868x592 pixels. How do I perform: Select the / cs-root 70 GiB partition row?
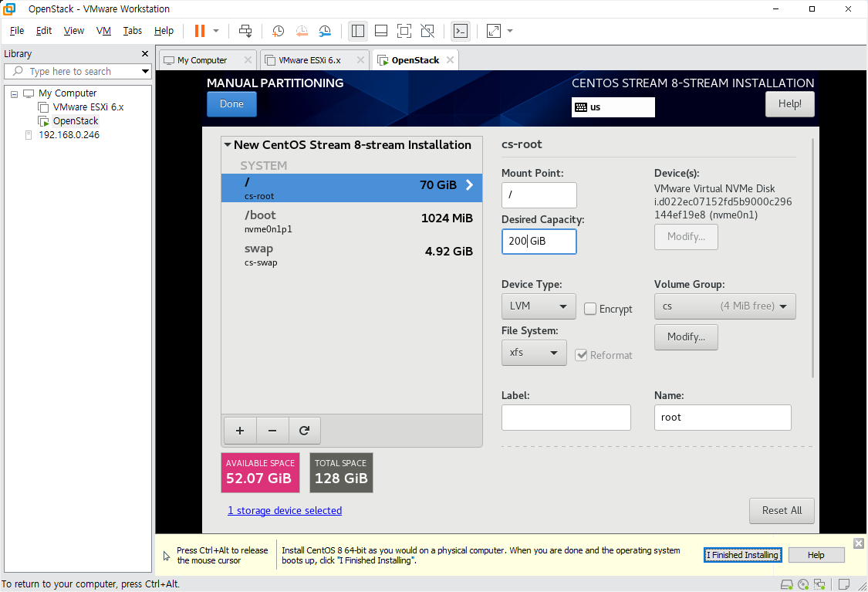(x=352, y=188)
